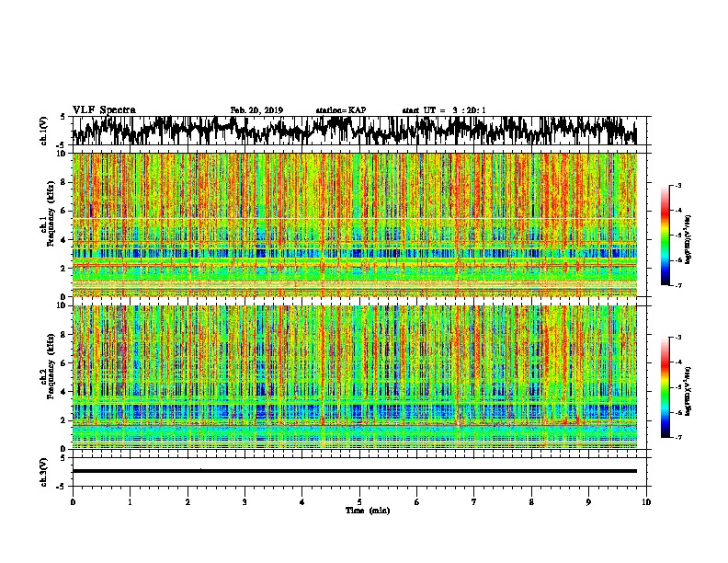This screenshot has height=563, width=728.
Task: Click the "4" tick on ch.2 frequency axis
Action: point(64,392)
